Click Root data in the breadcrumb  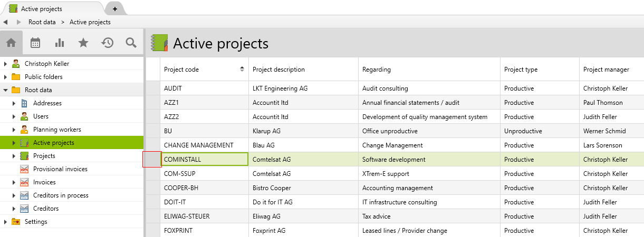tap(42, 22)
